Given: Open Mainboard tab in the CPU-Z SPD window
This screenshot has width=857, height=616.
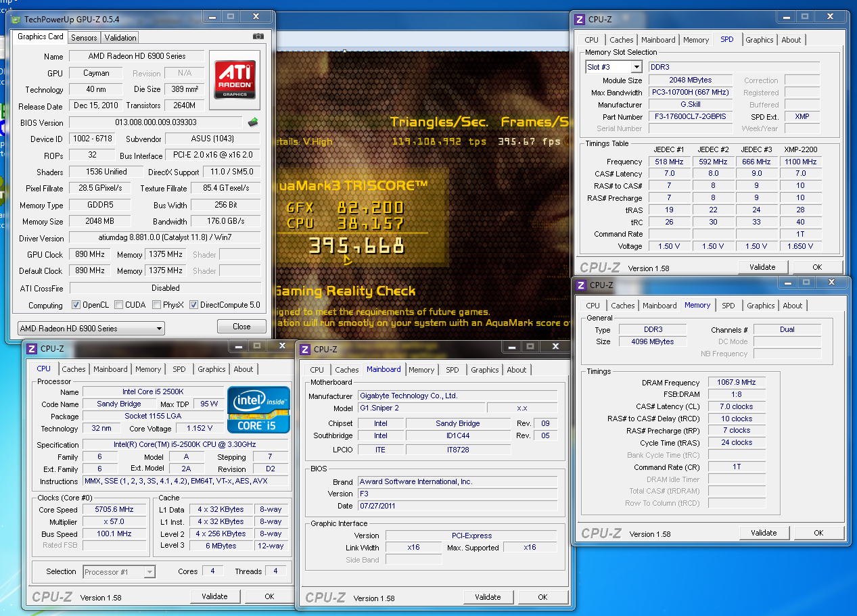Looking at the screenshot, I should pos(658,40).
